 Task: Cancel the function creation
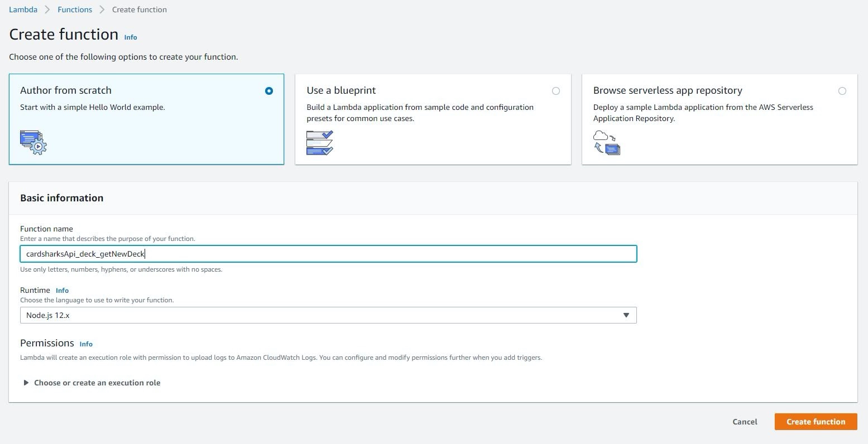click(x=745, y=422)
